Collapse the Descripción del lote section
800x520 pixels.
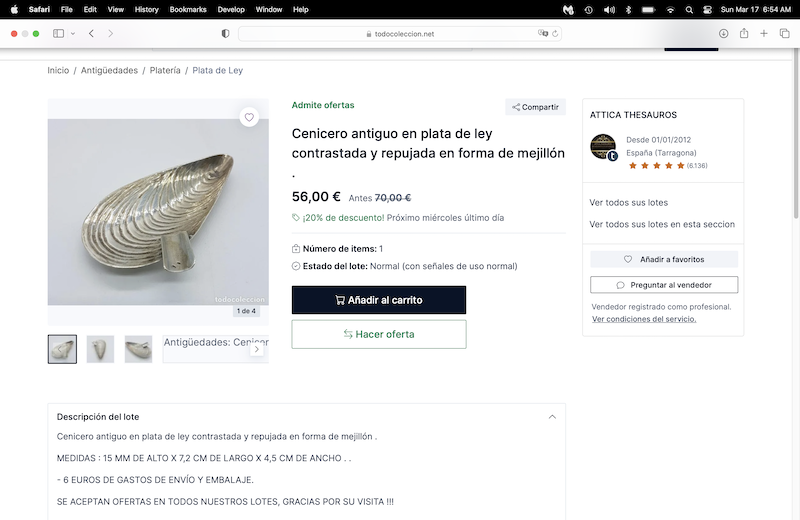[552, 417]
